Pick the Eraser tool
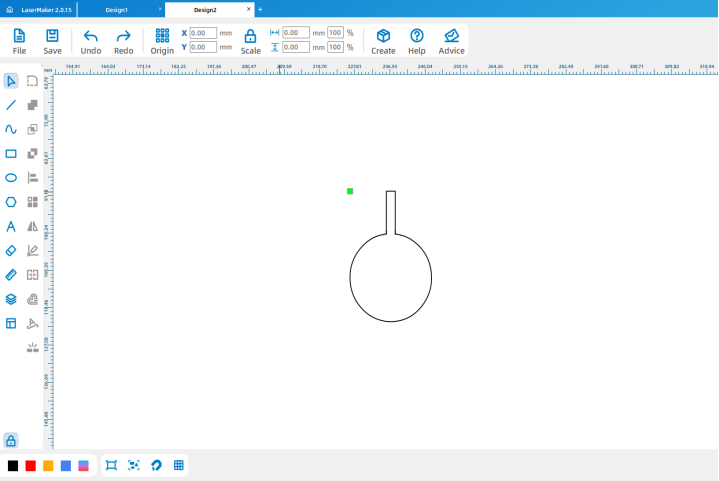The height and width of the screenshot is (481, 719). pos(11,251)
